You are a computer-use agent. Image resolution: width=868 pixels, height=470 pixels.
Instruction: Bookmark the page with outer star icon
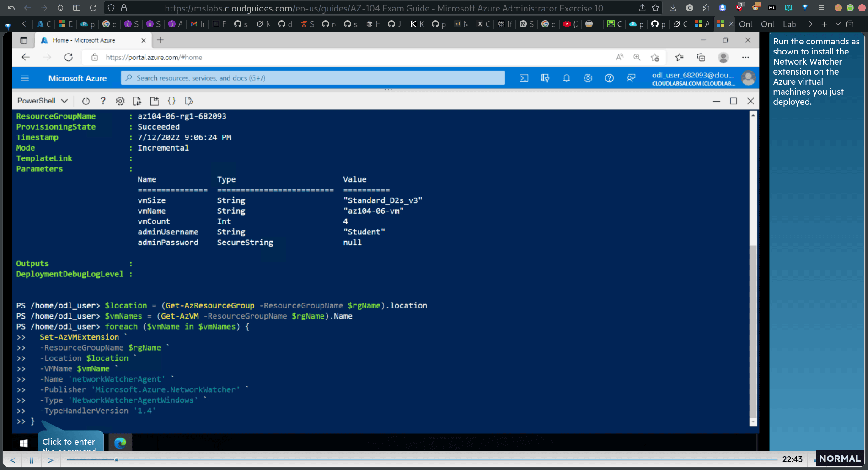(x=655, y=8)
